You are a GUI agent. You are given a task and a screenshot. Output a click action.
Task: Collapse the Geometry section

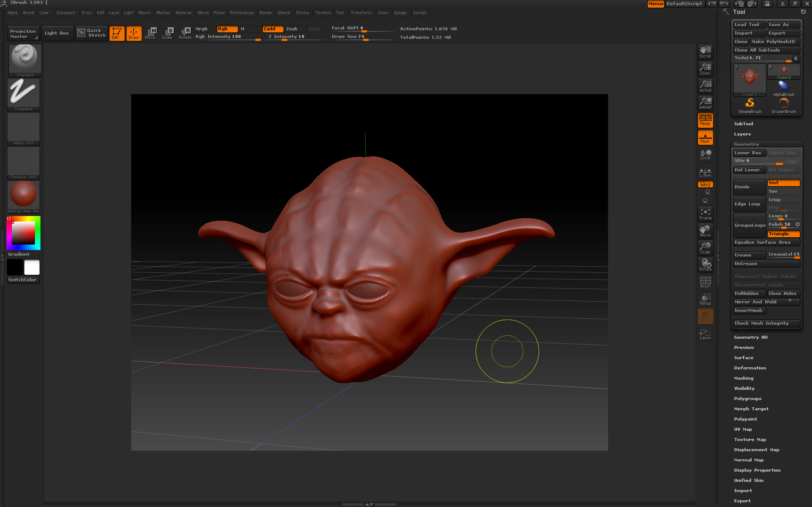pyautogui.click(x=746, y=144)
